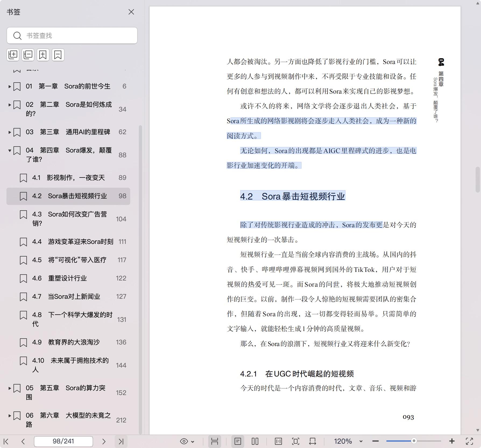The image size is (481, 448).
Task: Click the collapse all bookmarks icon
Action: pyautogui.click(x=28, y=55)
